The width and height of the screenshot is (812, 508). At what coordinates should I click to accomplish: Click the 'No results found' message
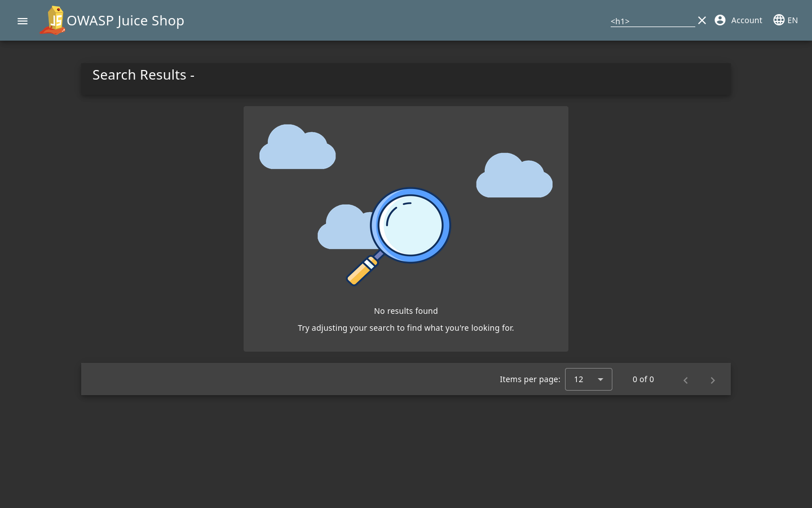click(x=405, y=311)
